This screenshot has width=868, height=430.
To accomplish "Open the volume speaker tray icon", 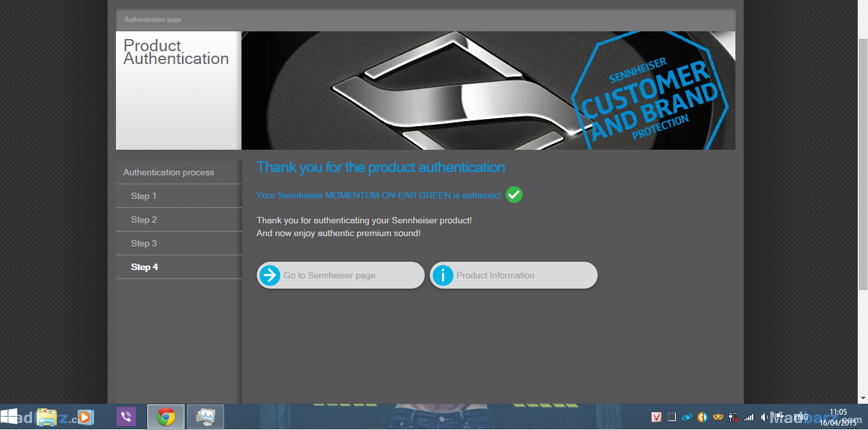I will 764,417.
